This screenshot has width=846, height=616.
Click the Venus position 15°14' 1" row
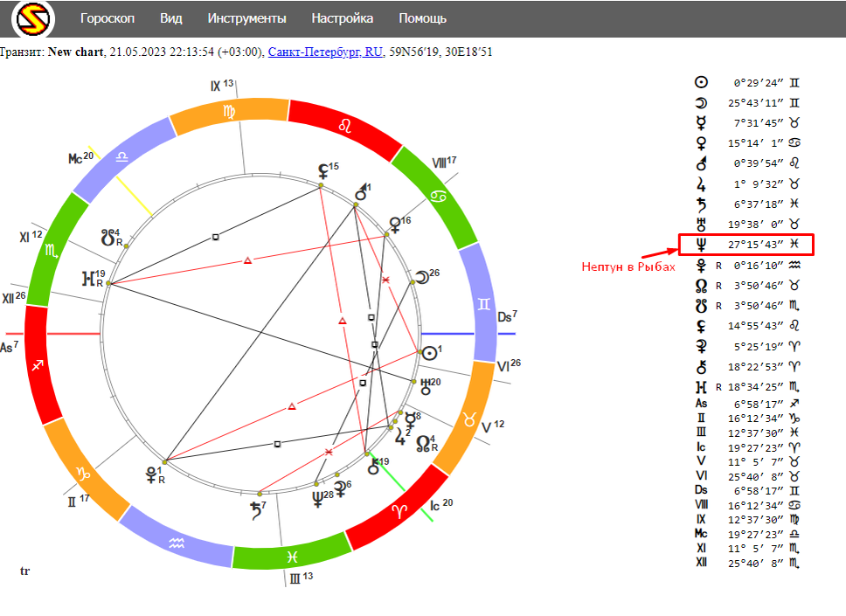[747, 143]
